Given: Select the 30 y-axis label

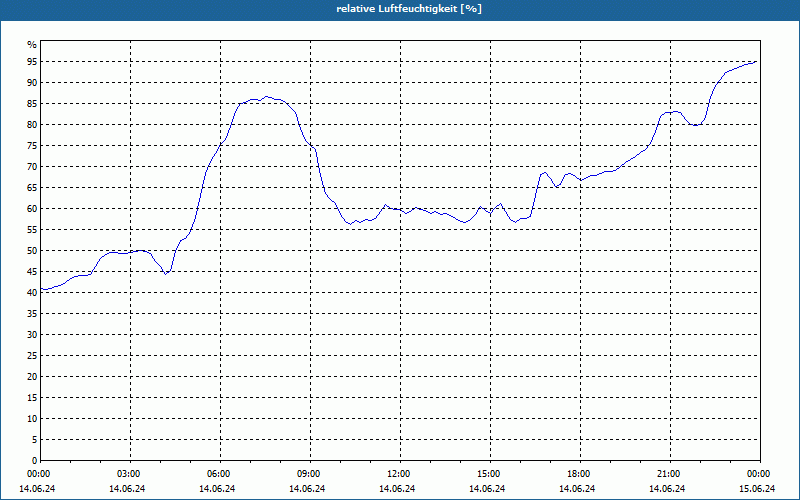Looking at the screenshot, I should click(x=32, y=335).
